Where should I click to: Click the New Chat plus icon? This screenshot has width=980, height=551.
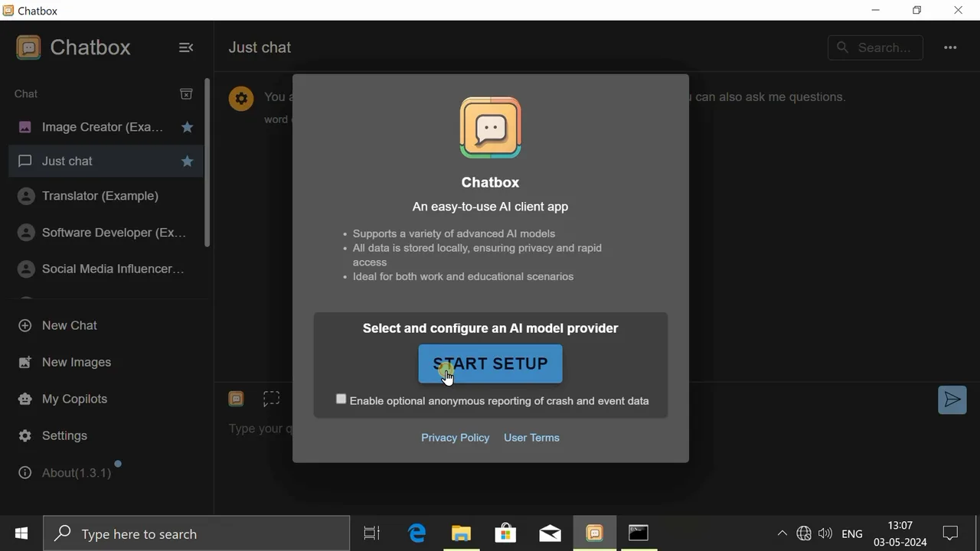[x=25, y=325]
